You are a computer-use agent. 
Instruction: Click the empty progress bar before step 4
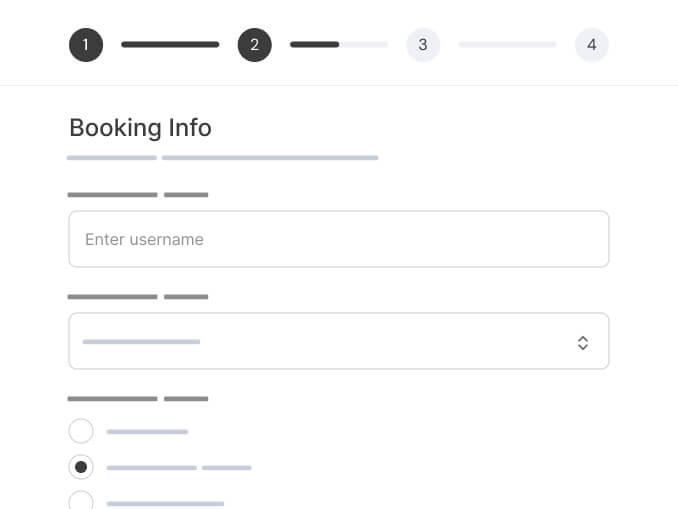[x=507, y=45]
